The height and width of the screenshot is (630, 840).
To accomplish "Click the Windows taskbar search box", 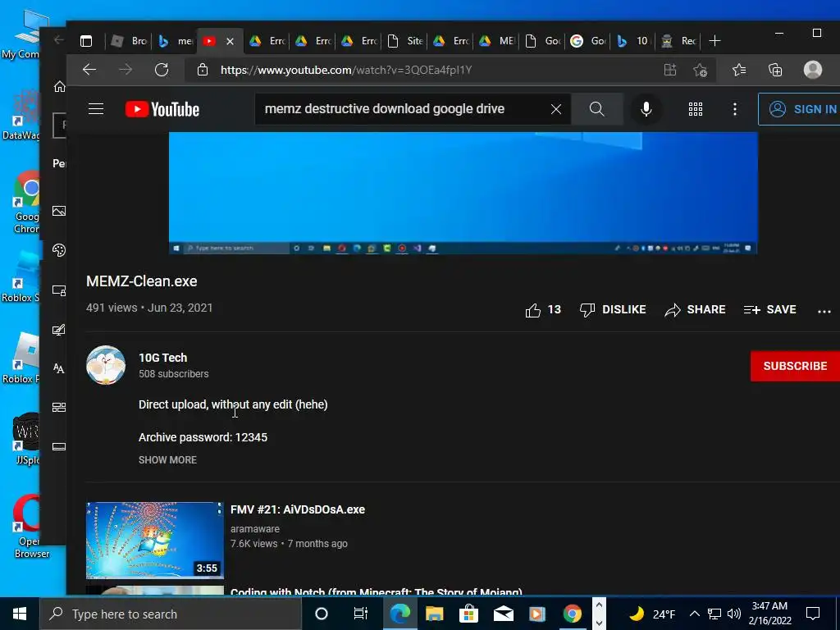I will tap(171, 614).
